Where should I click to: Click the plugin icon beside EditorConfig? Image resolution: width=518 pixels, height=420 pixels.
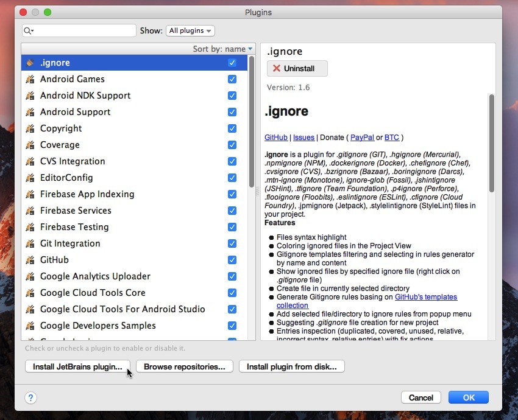pyautogui.click(x=30, y=178)
